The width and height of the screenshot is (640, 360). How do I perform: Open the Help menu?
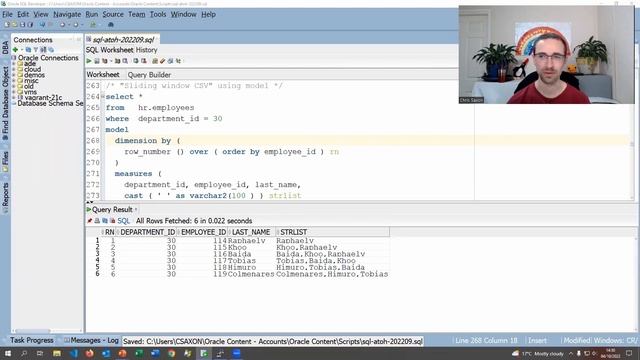coord(208,14)
